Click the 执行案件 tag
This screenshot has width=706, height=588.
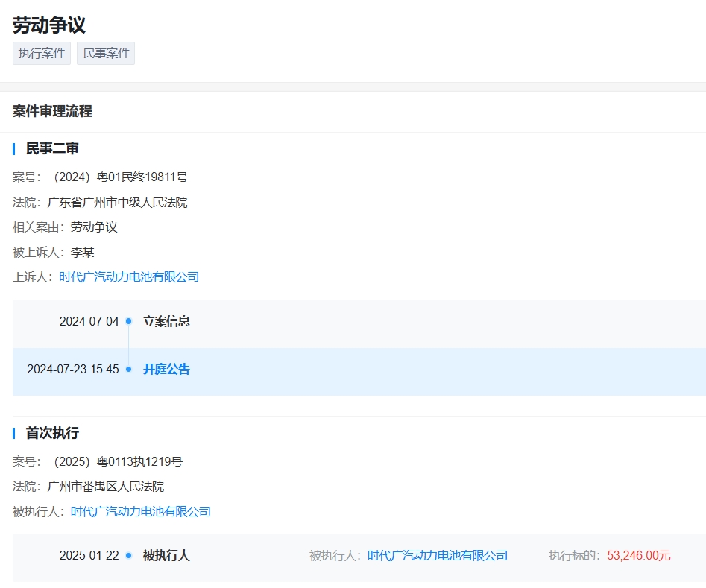tap(42, 54)
